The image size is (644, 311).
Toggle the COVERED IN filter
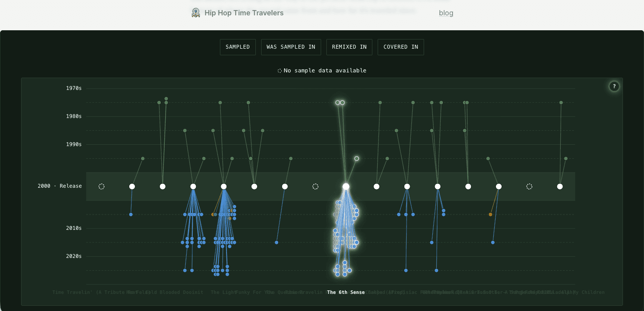[401, 47]
